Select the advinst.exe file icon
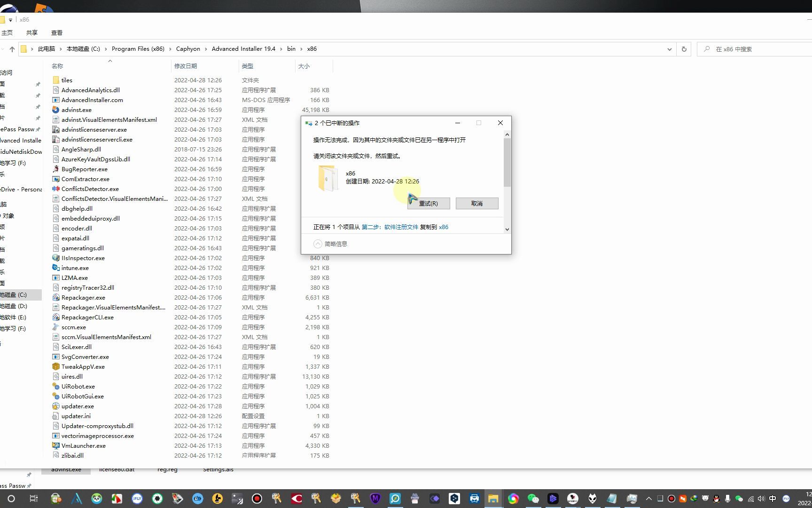 coord(56,110)
